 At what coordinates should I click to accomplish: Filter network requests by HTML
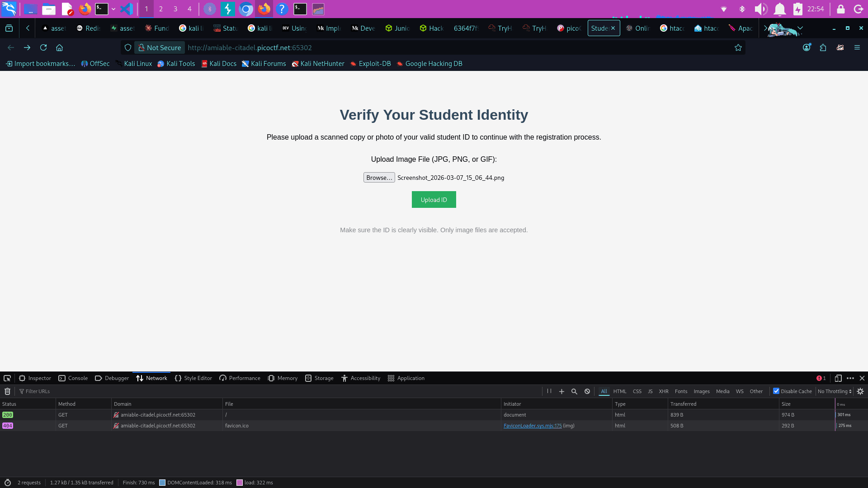(x=620, y=391)
